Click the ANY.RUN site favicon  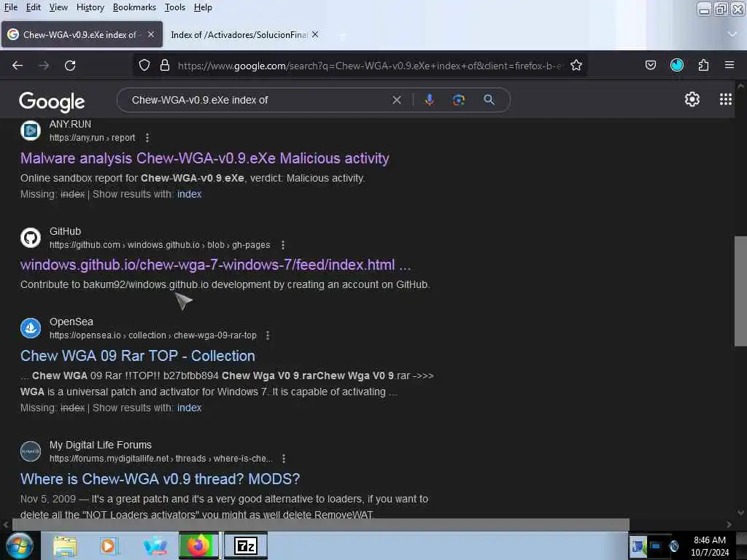click(x=31, y=131)
